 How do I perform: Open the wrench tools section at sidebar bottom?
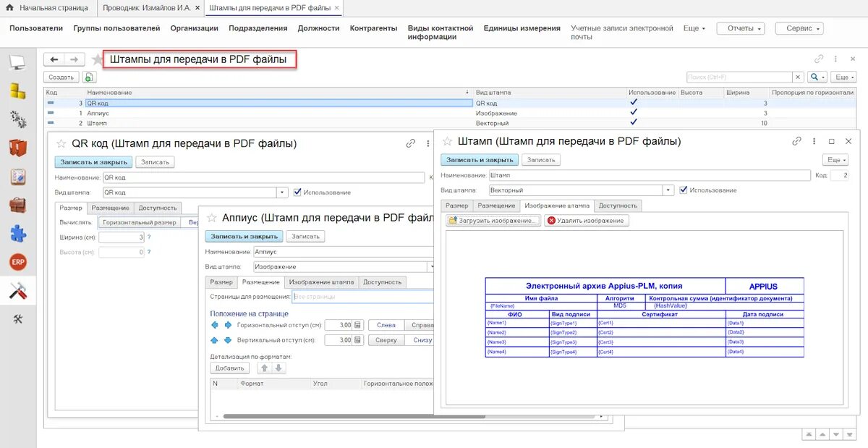click(x=17, y=320)
